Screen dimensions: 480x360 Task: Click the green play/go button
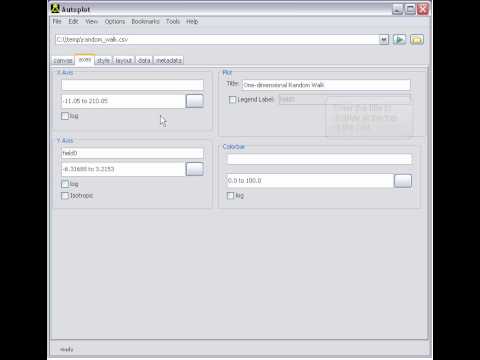399,40
